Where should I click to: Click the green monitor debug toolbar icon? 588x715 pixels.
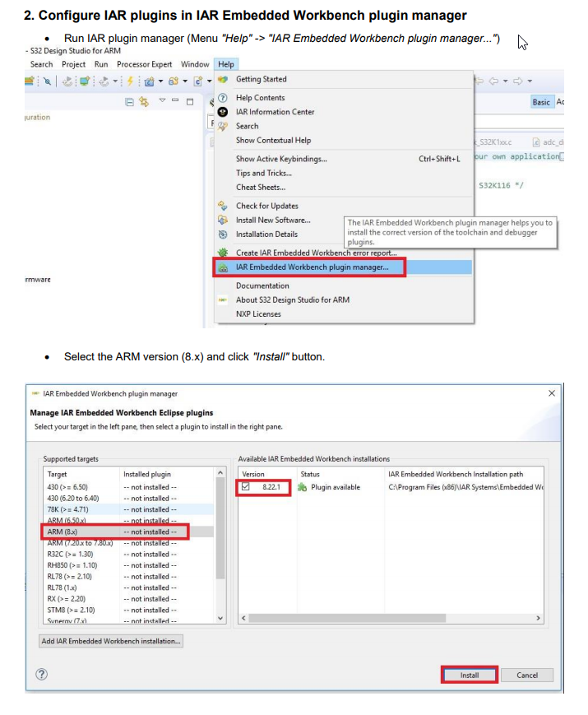point(85,81)
